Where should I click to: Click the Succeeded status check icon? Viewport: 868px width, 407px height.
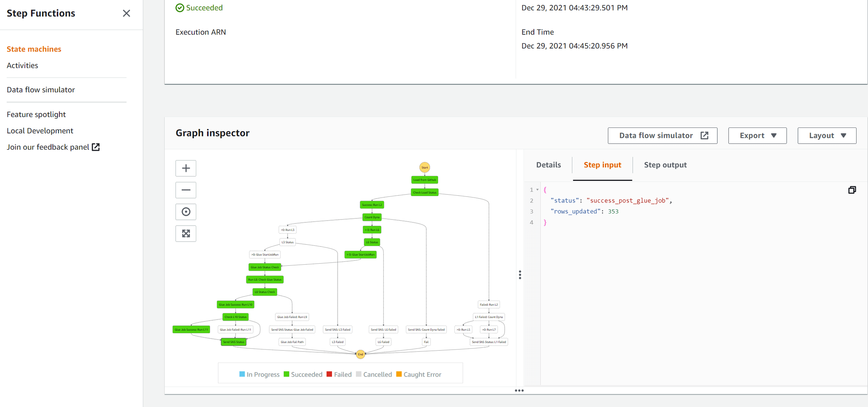pyautogui.click(x=180, y=7)
